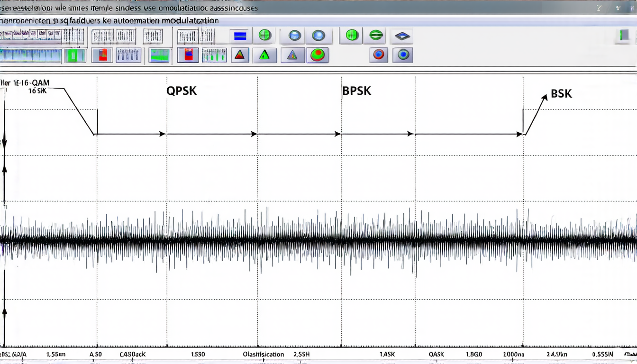Click the blue horizontal bars icon
The width and height of the screenshot is (637, 364).
click(240, 36)
